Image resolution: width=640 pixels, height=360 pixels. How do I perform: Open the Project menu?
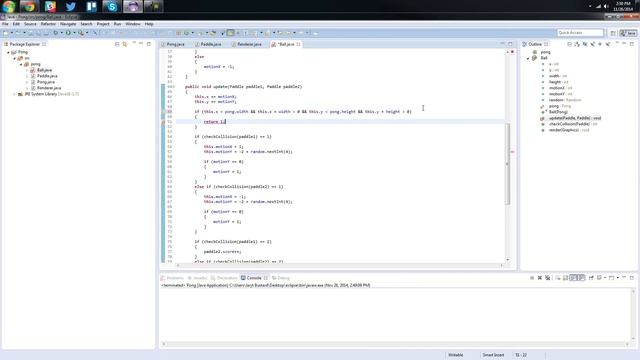coord(103,24)
